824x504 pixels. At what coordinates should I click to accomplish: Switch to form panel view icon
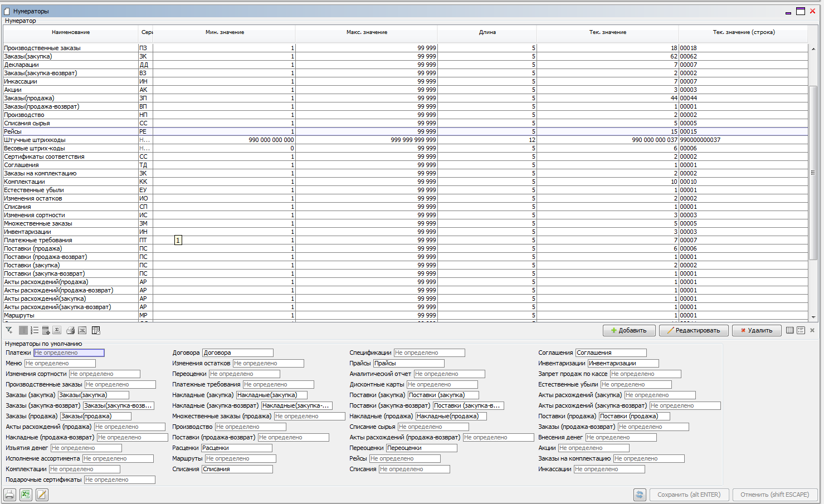[801, 330]
